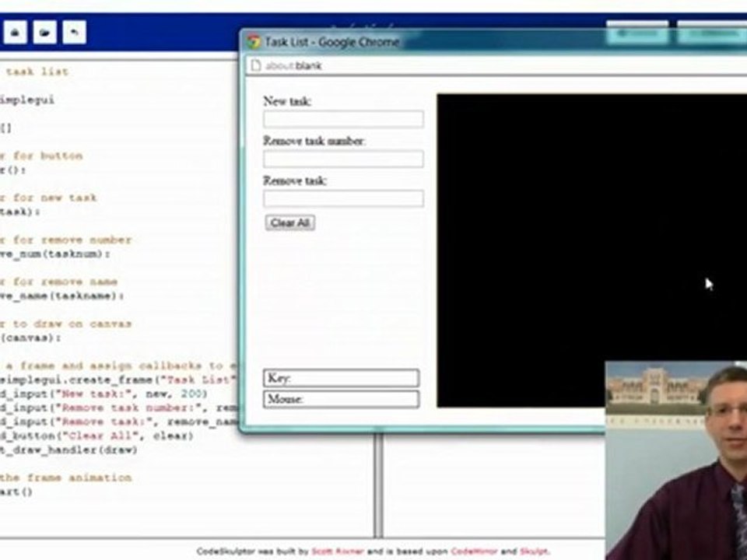Click the "task list" comment in the code editor
The width and height of the screenshot is (747, 560).
[x=37, y=72]
